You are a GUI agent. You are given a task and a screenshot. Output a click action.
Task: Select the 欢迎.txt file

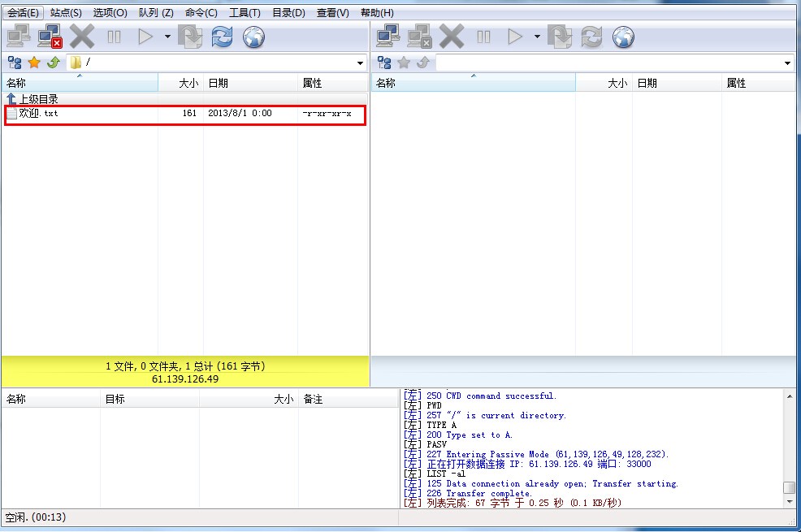click(x=39, y=114)
